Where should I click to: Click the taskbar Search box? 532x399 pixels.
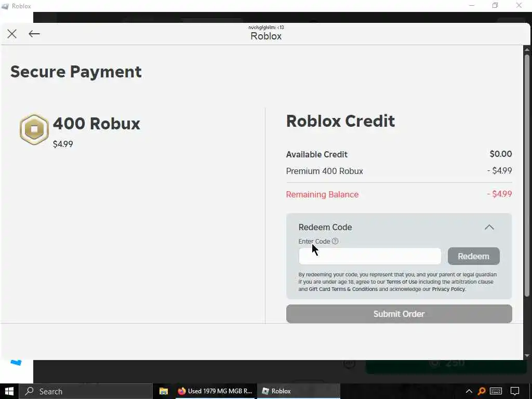coord(85,391)
